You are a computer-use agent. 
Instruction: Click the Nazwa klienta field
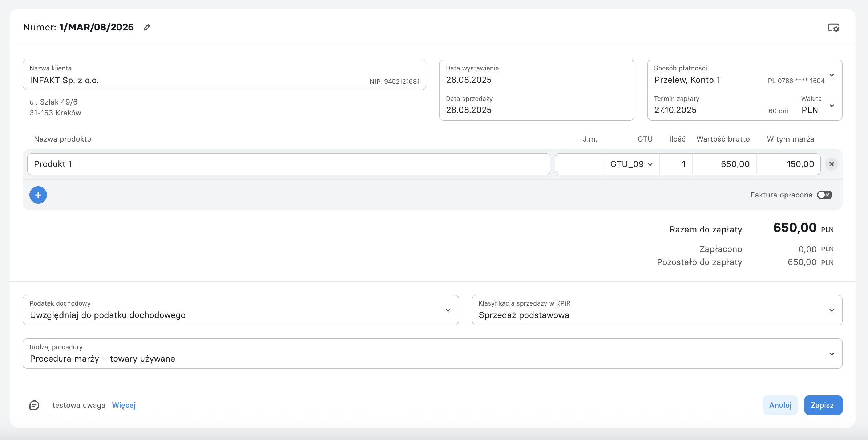pos(224,75)
